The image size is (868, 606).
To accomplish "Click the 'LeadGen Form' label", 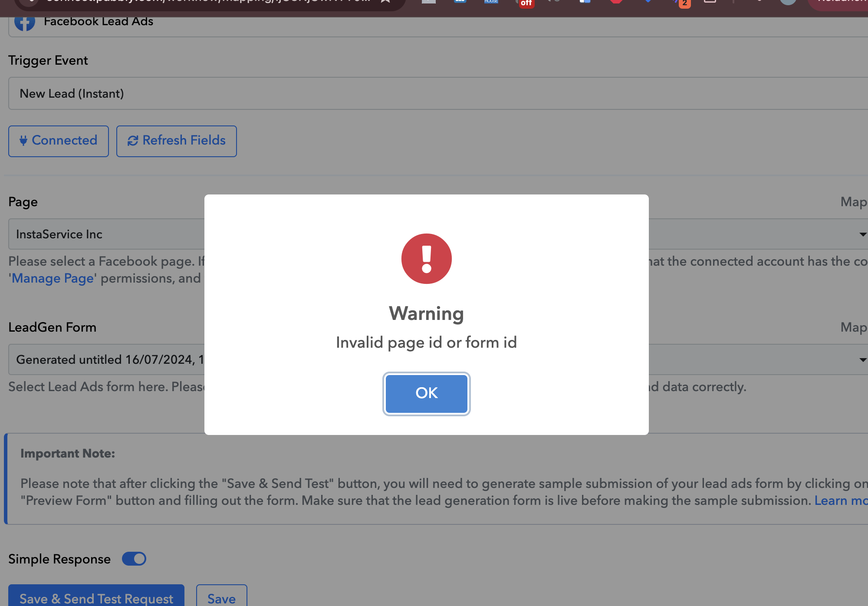I will click(53, 327).
